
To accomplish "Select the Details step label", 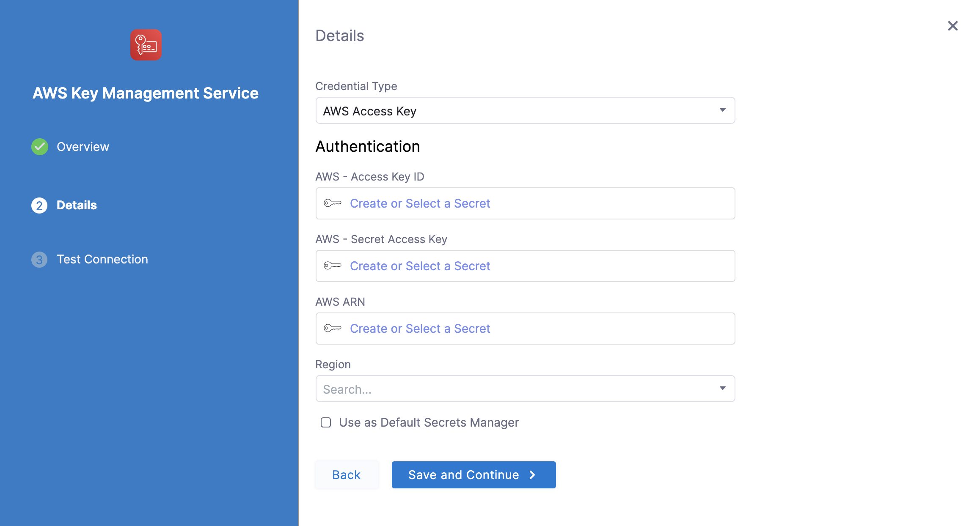I will coord(77,205).
